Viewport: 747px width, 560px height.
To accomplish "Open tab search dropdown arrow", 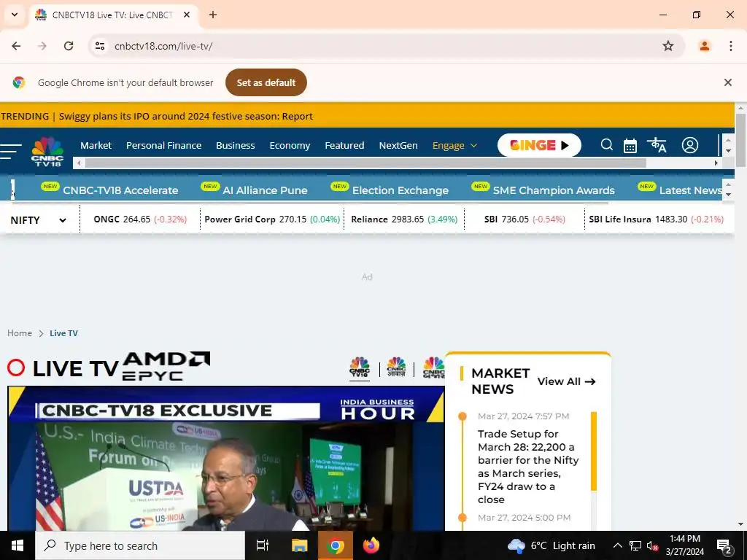I will [15, 15].
